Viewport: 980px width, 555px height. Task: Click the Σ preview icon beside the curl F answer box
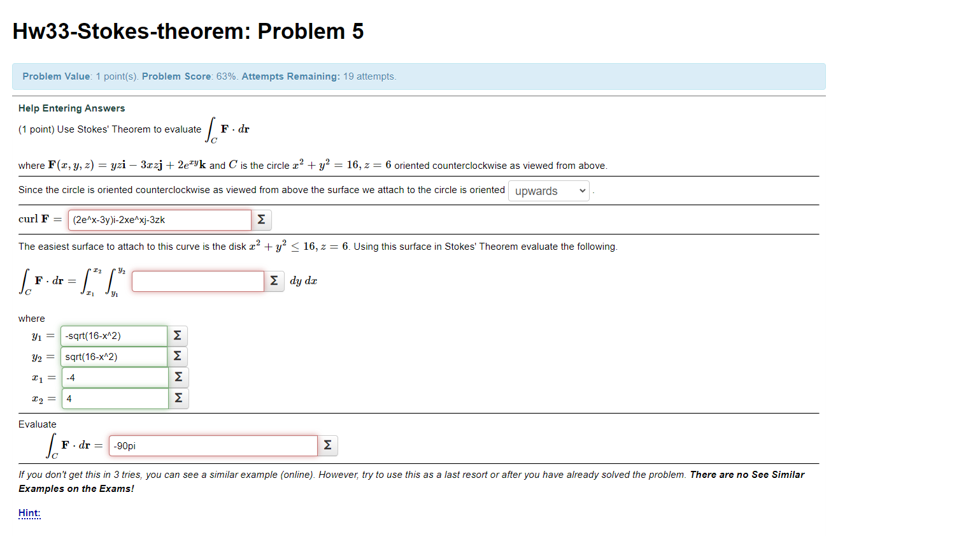[x=261, y=219]
